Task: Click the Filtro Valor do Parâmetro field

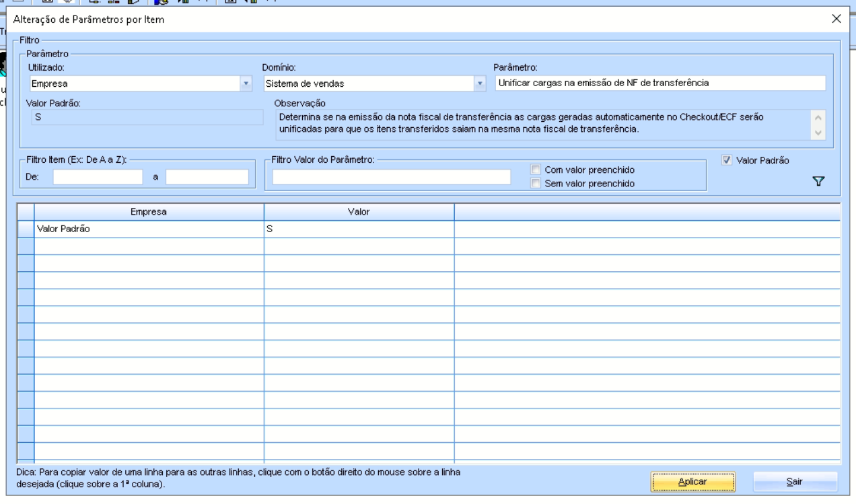Action: [392, 176]
